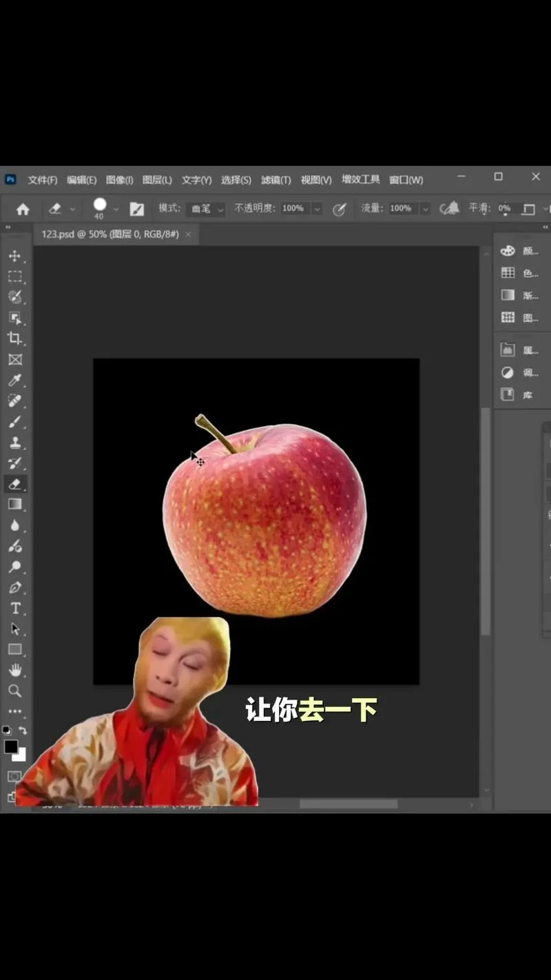Select the Crop tool

pyautogui.click(x=15, y=338)
